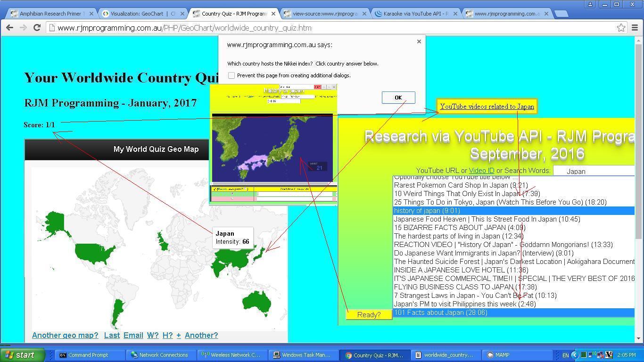Click the browser address bar

click(330, 28)
